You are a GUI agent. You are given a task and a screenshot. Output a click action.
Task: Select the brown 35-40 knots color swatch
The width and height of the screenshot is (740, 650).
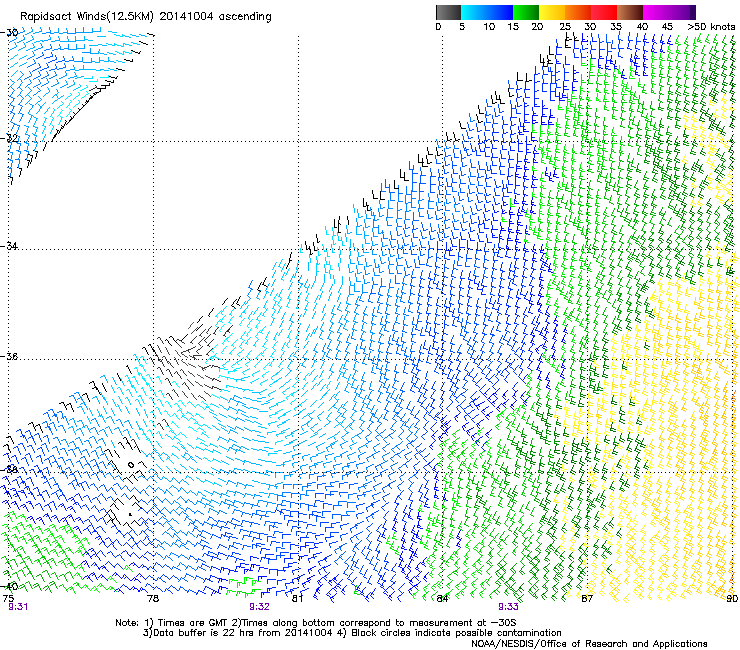tap(630, 12)
